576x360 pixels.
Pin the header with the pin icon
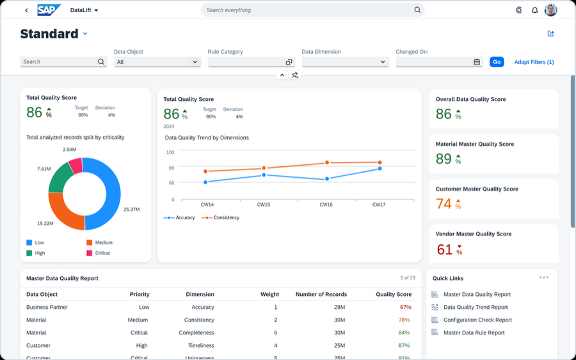point(295,75)
